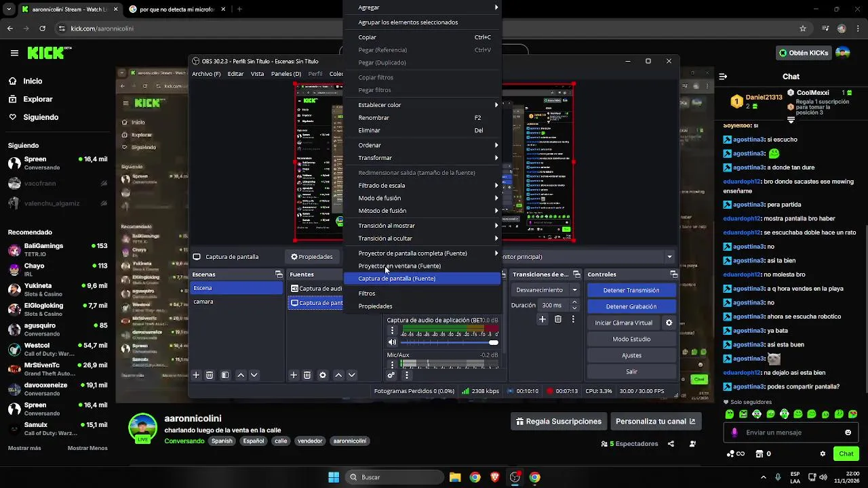This screenshot has height=488, width=868.
Task: Click the Mic/Aux level meter
Action: tap(450, 364)
